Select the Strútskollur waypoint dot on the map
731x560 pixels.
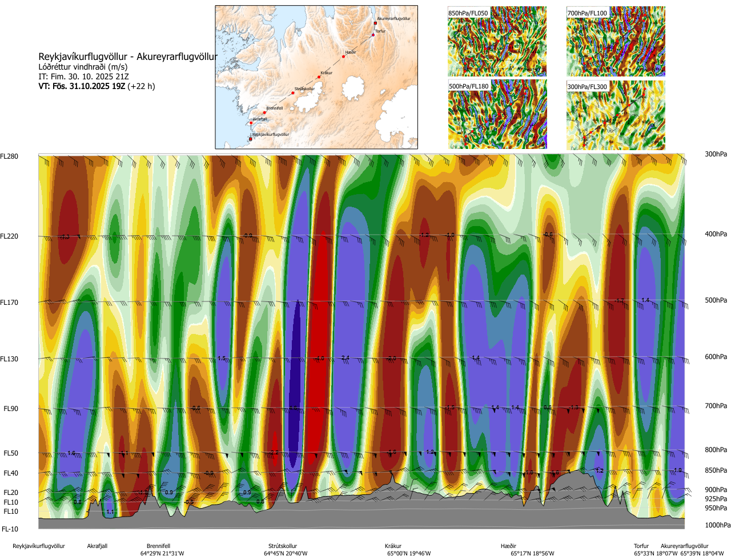pos(293,93)
